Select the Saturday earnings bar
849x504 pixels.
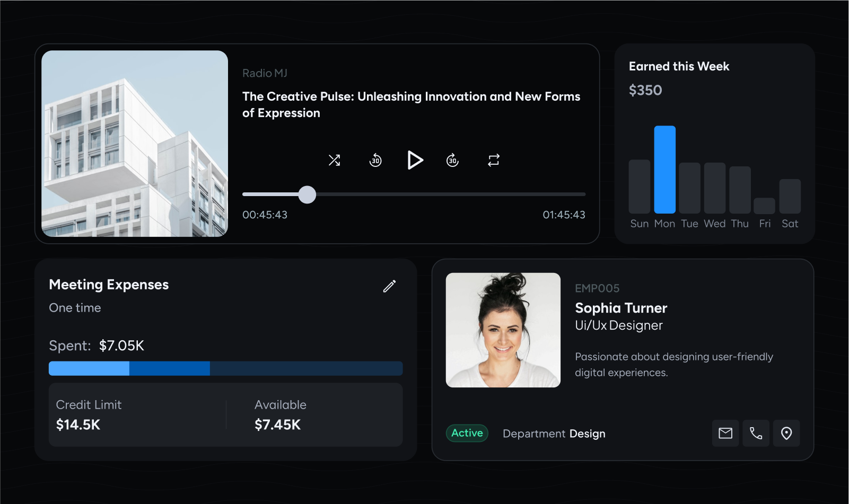[x=790, y=196]
